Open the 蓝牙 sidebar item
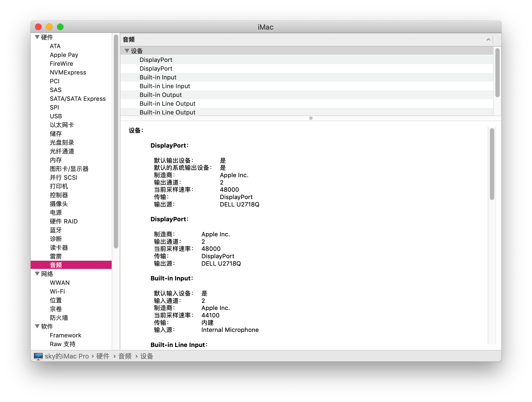Viewport: 532px width, 402px height. [56, 230]
